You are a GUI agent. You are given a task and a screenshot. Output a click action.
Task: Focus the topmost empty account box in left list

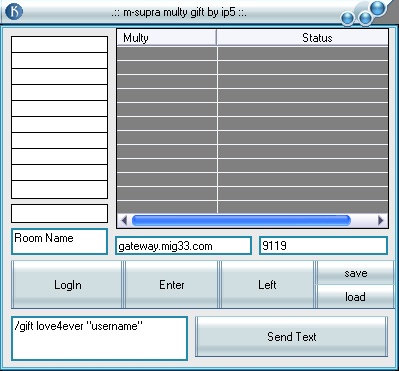pos(59,44)
